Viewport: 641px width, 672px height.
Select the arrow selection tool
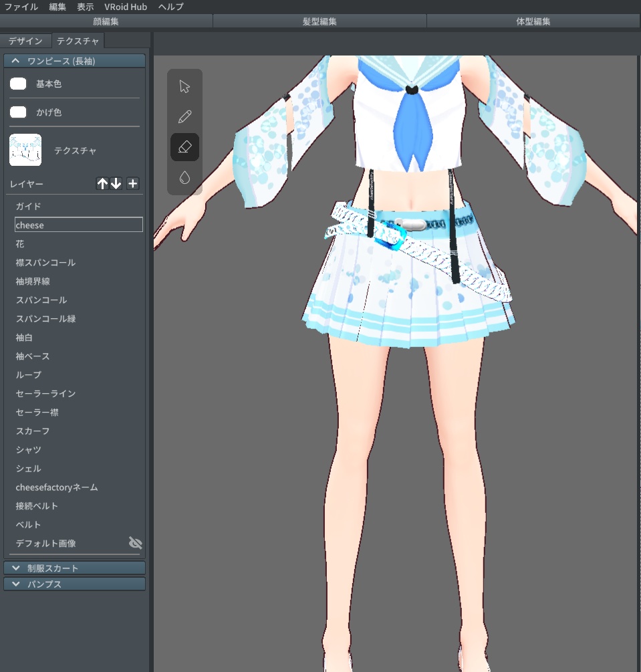[184, 86]
